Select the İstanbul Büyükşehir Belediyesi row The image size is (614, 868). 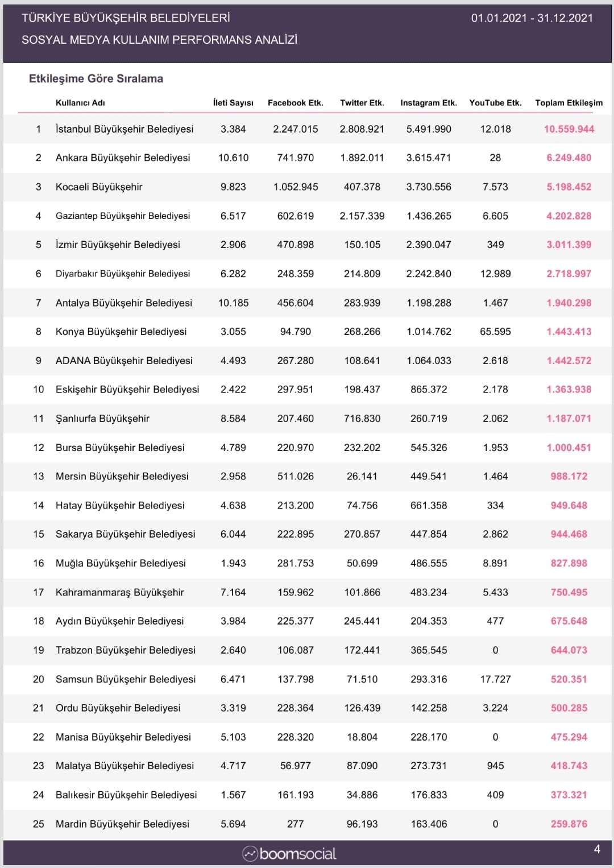(x=307, y=129)
